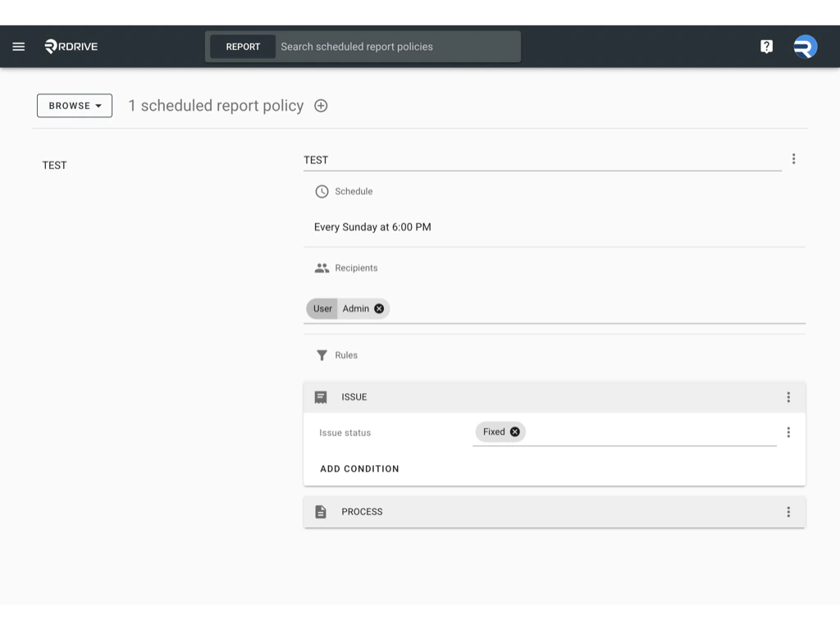Select the User recipient chip

click(321, 308)
